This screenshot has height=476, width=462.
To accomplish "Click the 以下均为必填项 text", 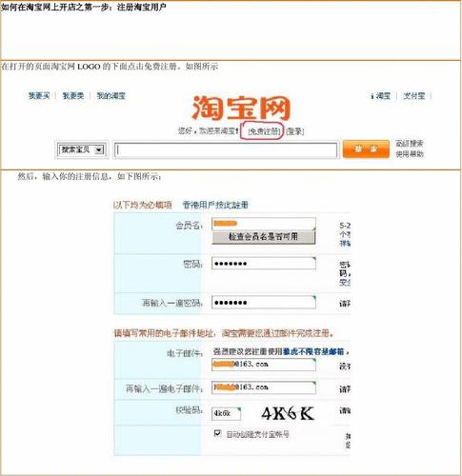I will point(143,205).
